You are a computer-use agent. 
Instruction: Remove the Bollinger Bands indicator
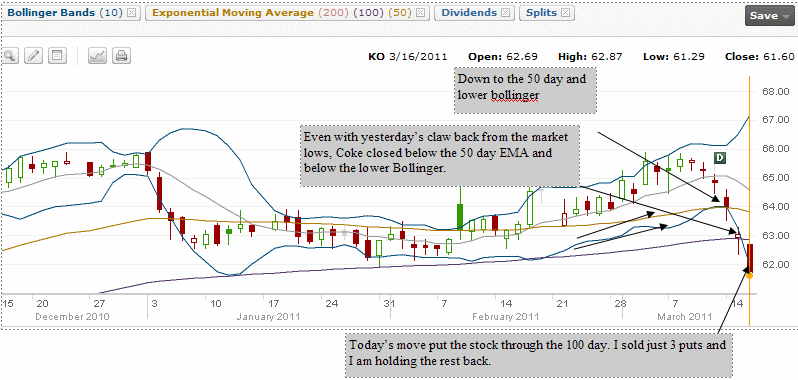131,13
